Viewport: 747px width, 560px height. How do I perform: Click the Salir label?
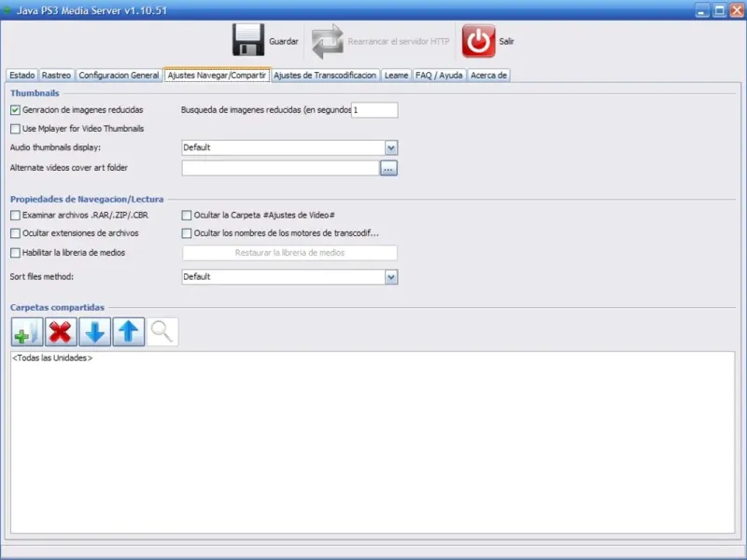tap(506, 41)
